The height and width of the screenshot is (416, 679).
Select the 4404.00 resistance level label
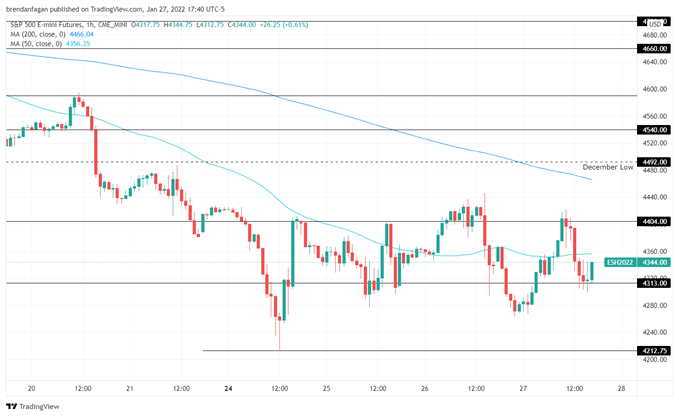[x=655, y=221]
